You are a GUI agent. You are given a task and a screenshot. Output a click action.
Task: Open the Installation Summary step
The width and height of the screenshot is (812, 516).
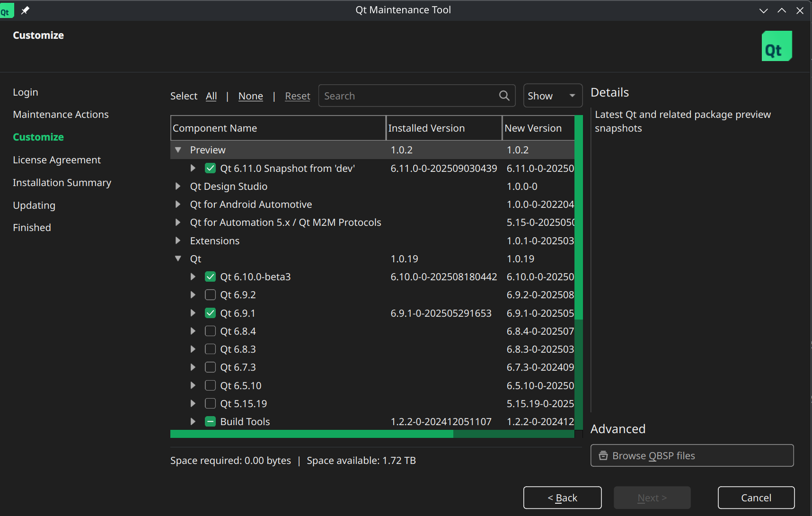pyautogui.click(x=62, y=182)
